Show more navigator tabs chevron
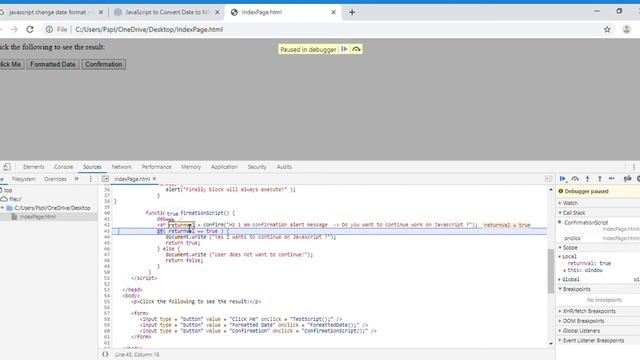Image resolution: width=640 pixels, height=360 pixels. [76, 179]
